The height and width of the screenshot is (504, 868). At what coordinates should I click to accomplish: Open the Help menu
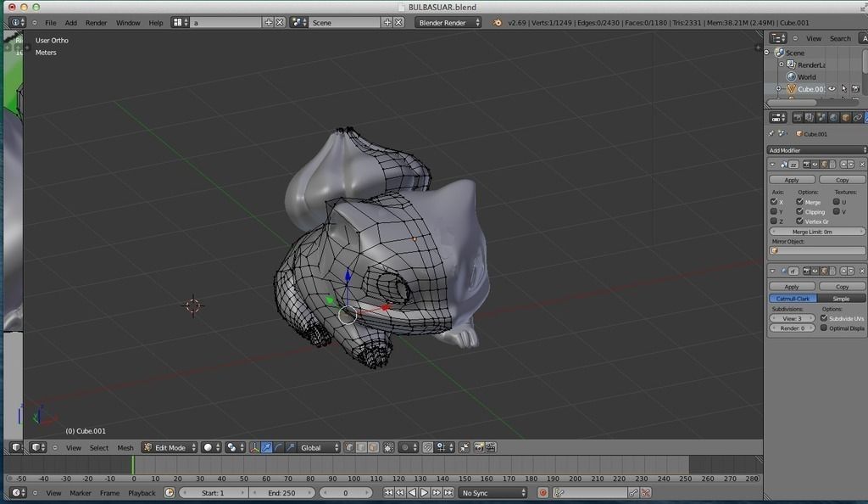[156, 23]
